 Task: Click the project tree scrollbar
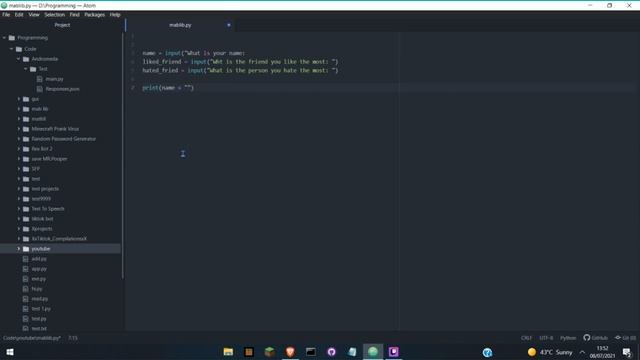[123, 156]
